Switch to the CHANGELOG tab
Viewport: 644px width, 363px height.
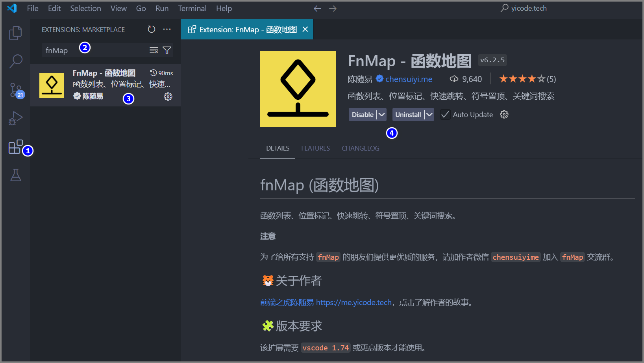click(361, 148)
